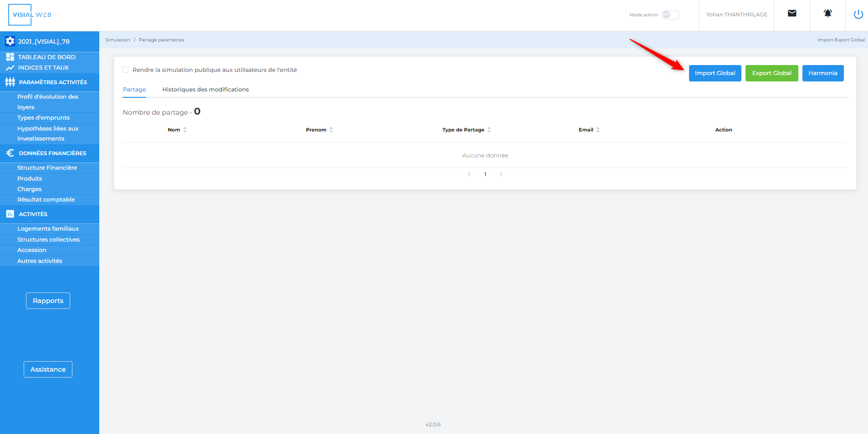Click the gear icon beside 2021_[VISIAL]_78
Screen dimensions: 868x434
pyautogui.click(x=10, y=41)
